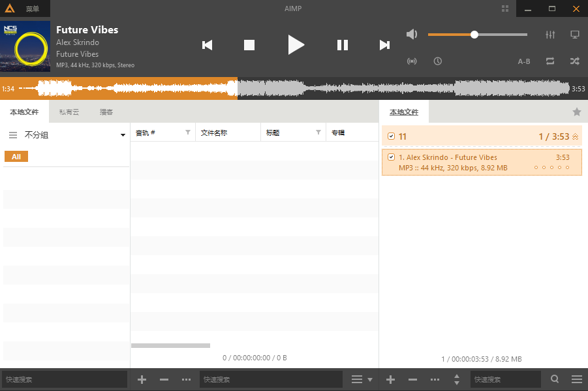
Task: Open favorites via the star icon
Action: (577, 112)
